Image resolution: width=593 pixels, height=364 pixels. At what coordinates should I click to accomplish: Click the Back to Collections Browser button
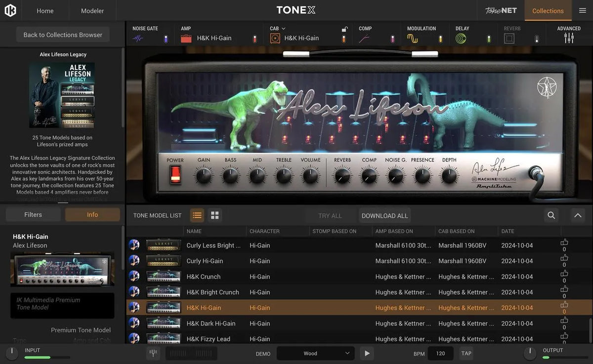point(62,35)
